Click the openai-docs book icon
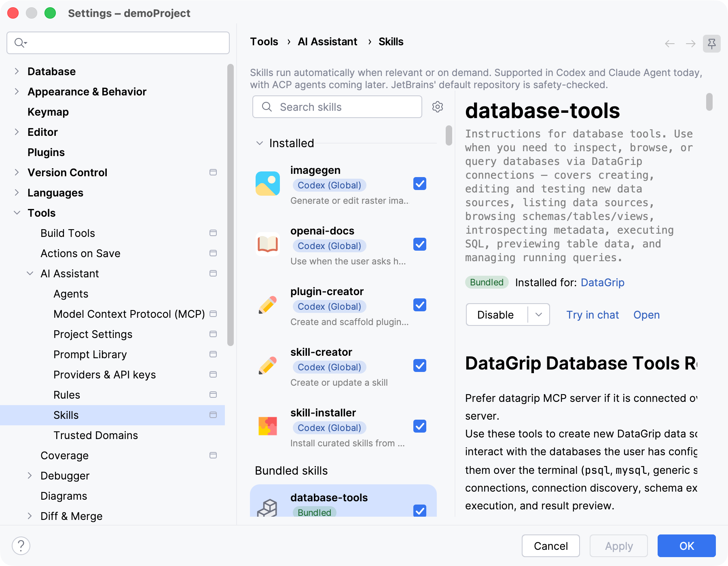The image size is (728, 566). 268,244
